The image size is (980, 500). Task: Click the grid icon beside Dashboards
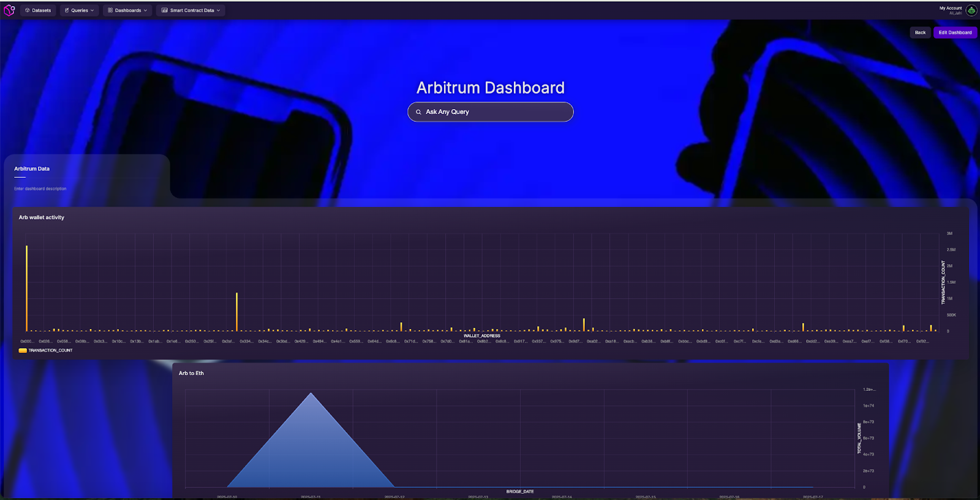coord(110,10)
